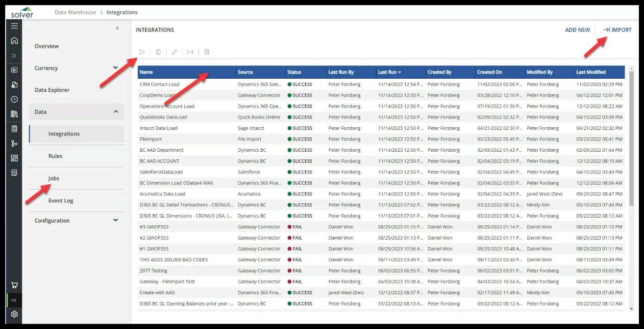The image size is (644, 329).
Task: Open the clock icon in sidebar
Action: (x=14, y=99)
